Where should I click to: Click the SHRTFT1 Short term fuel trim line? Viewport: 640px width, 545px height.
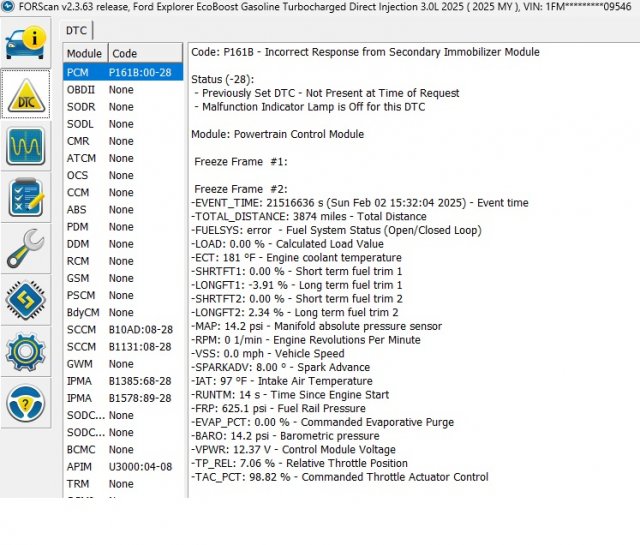tap(297, 271)
